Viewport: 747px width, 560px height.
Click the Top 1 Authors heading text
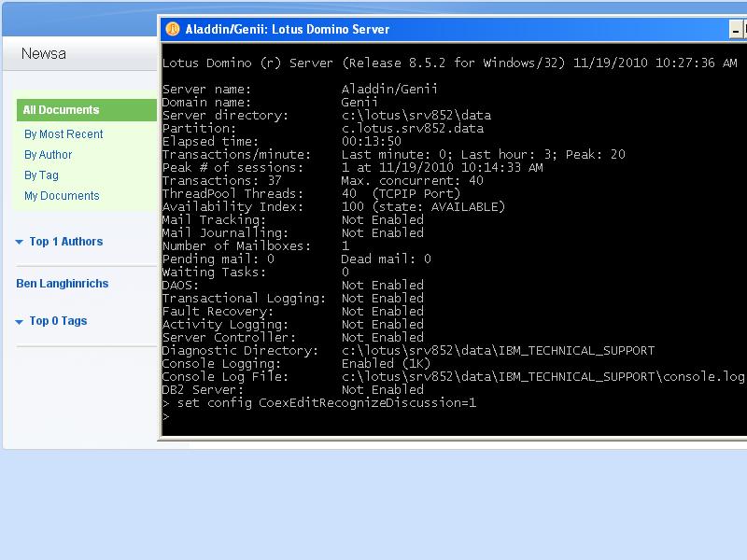[x=66, y=242]
